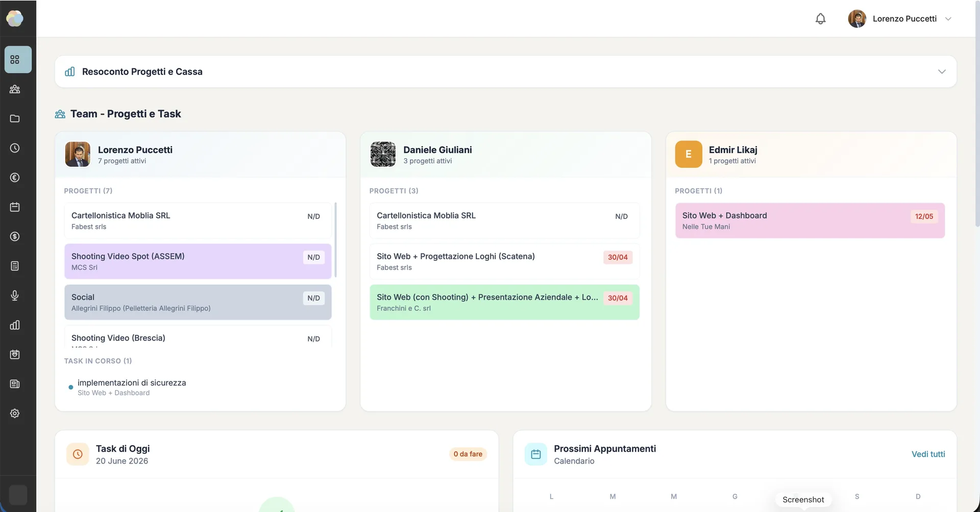The width and height of the screenshot is (980, 512).
Task: Open the green Franchini e C. srl project
Action: 504,302
